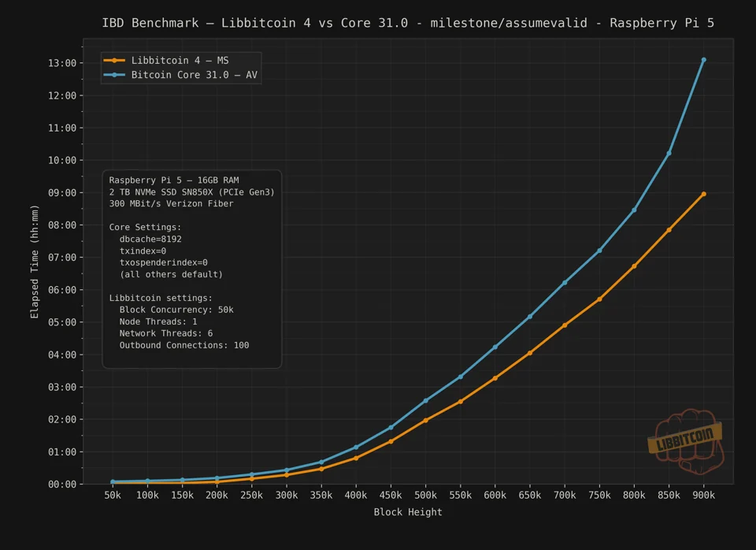Click the 02:00 y-axis tick label
Image resolution: width=756 pixels, height=550 pixels.
[62, 419]
